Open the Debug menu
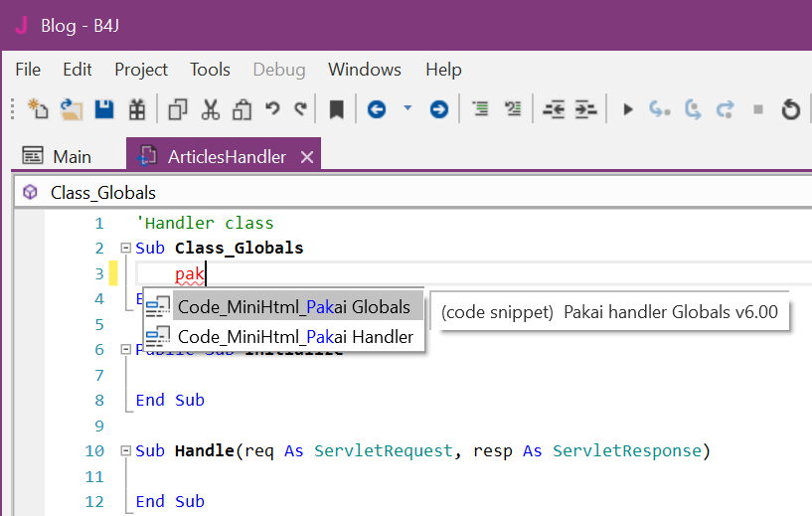812x516 pixels. click(279, 70)
